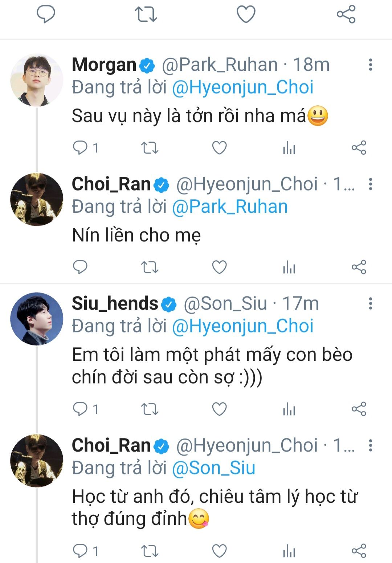Reply to the main tweet at top
The height and width of the screenshot is (563, 392).
[46, 15]
